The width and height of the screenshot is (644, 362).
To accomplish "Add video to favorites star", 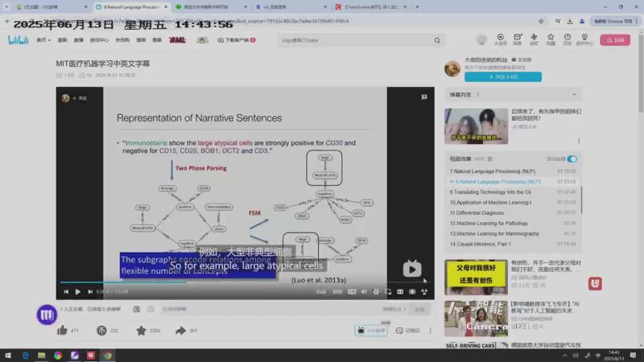I will 142,331.
